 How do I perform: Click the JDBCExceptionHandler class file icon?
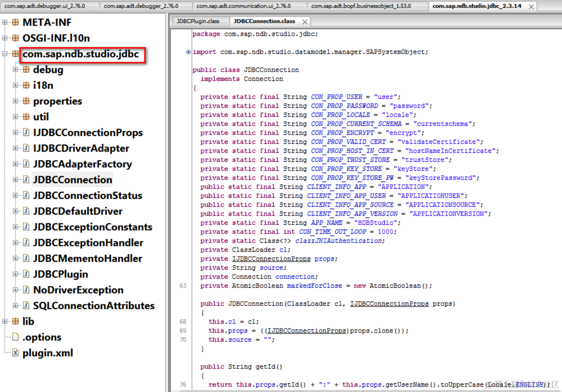(x=26, y=243)
